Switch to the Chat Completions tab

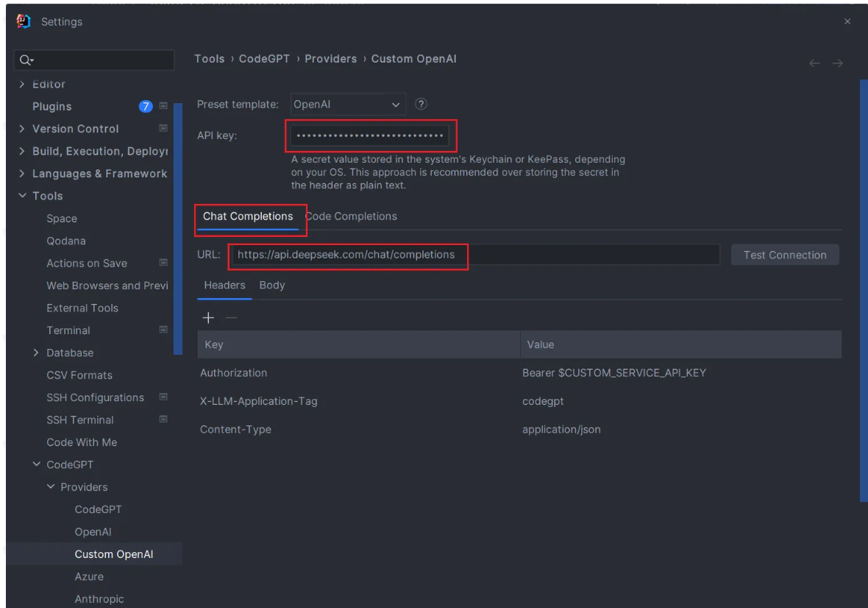pyautogui.click(x=247, y=216)
